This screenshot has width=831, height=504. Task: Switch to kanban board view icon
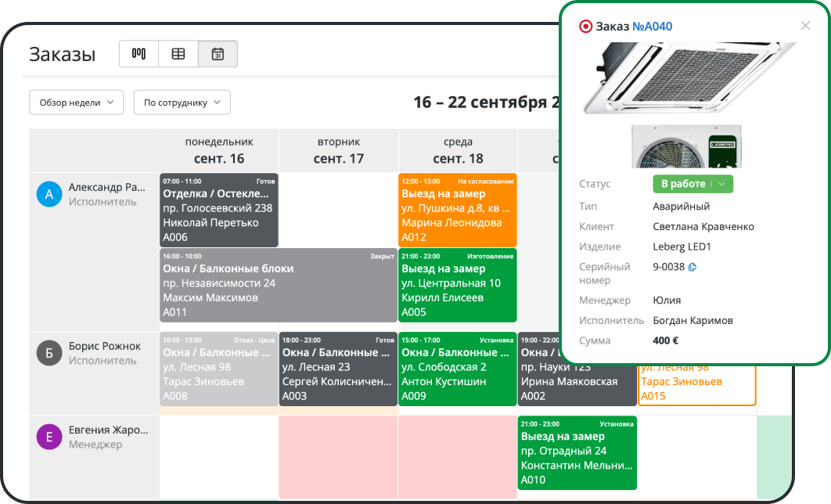pyautogui.click(x=138, y=54)
